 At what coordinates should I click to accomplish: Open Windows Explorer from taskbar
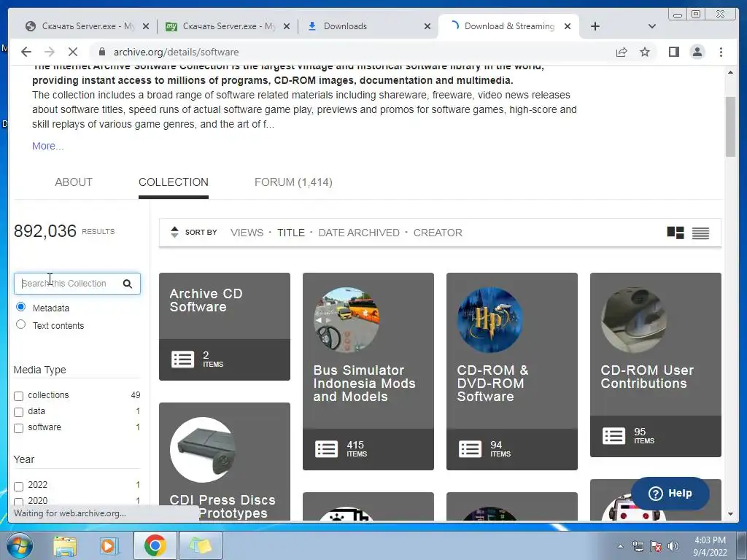[x=65, y=545]
